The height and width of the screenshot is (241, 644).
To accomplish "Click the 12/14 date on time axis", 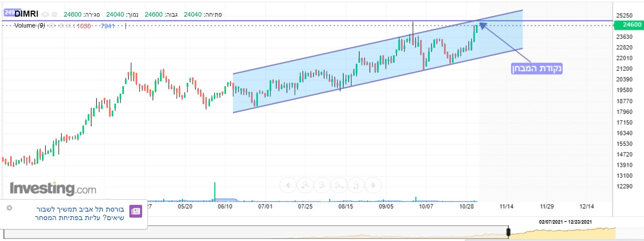I will click(x=587, y=206).
